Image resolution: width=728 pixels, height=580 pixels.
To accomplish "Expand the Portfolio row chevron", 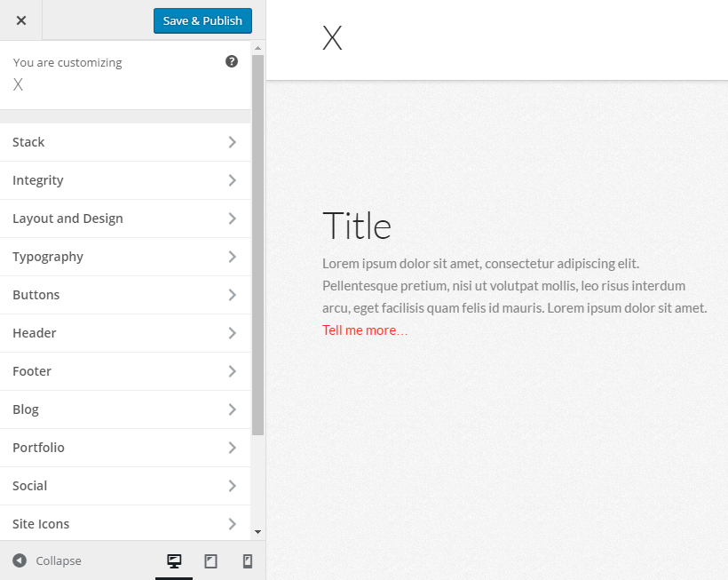I will pos(233,448).
